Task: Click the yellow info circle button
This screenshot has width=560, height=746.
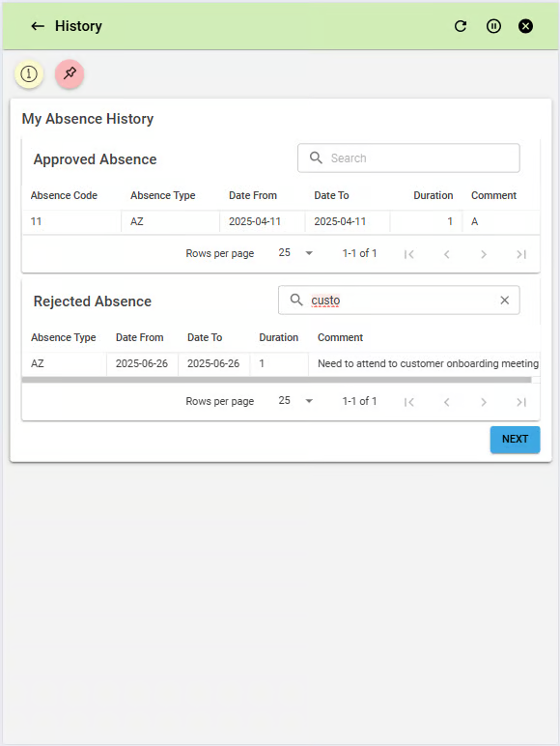Action: pyautogui.click(x=29, y=73)
